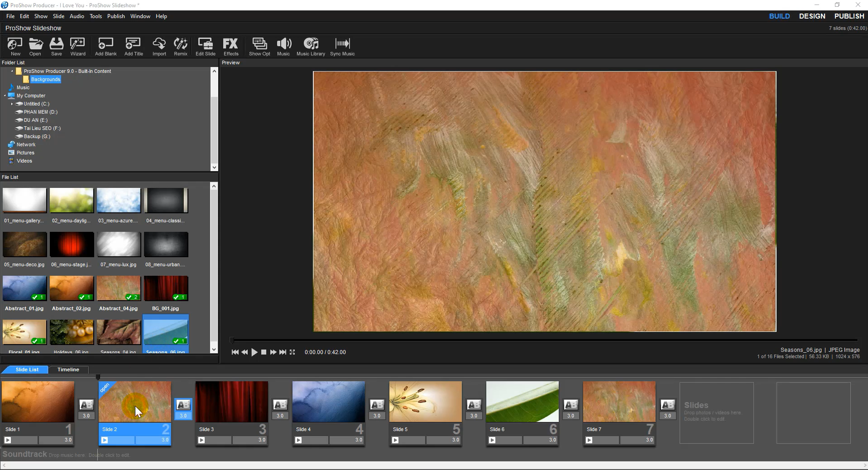
Task: Open the Remix tool
Action: (x=180, y=46)
